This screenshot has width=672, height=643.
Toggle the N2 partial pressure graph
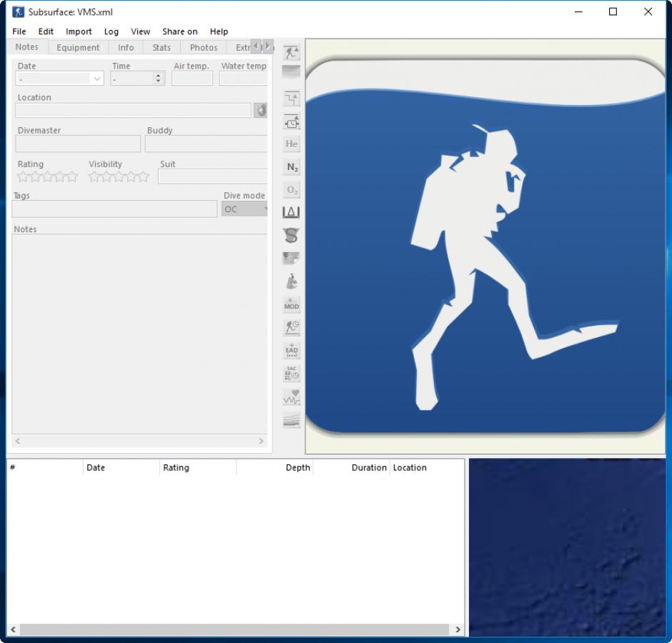pyautogui.click(x=292, y=167)
